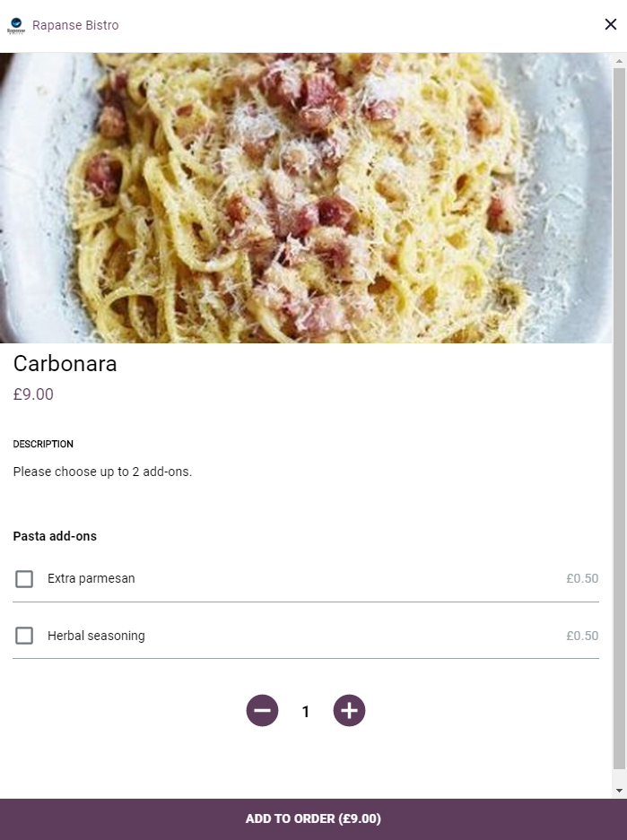Viewport: 627px width, 840px height.
Task: Click the Pasta add-ons section heading
Action: [x=55, y=536]
